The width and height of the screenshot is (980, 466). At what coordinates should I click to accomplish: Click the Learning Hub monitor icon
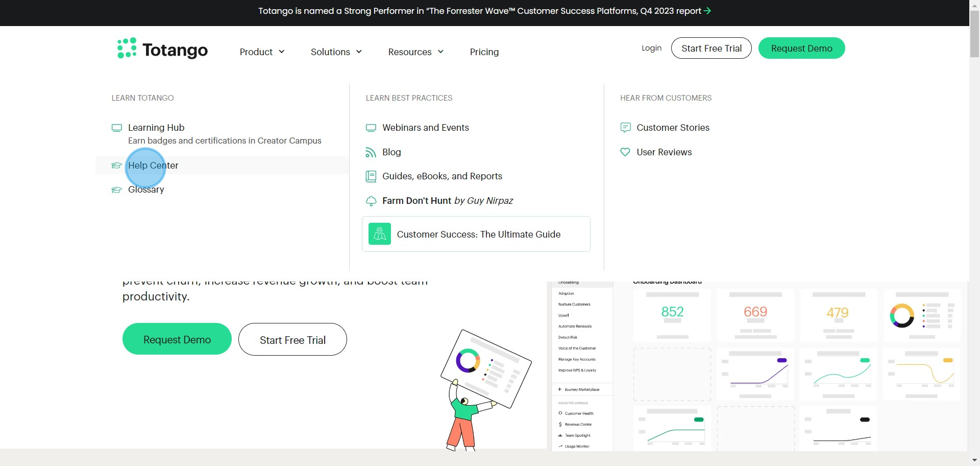[x=117, y=128]
